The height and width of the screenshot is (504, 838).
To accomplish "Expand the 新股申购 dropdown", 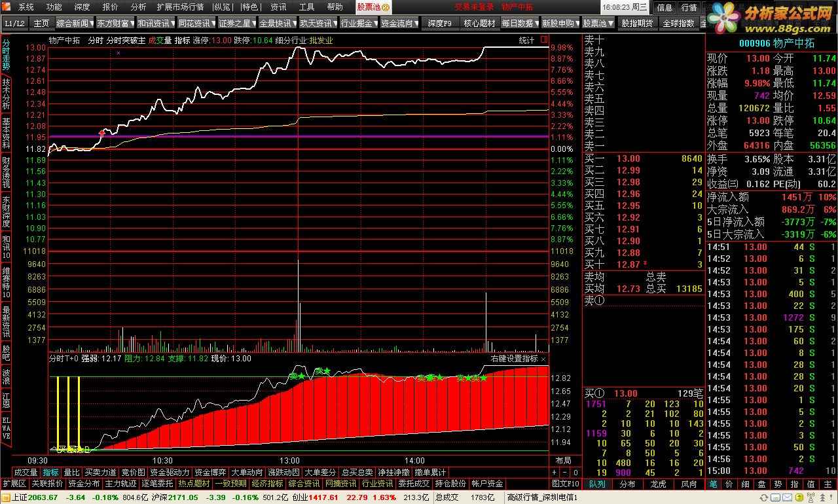I will point(577,24).
